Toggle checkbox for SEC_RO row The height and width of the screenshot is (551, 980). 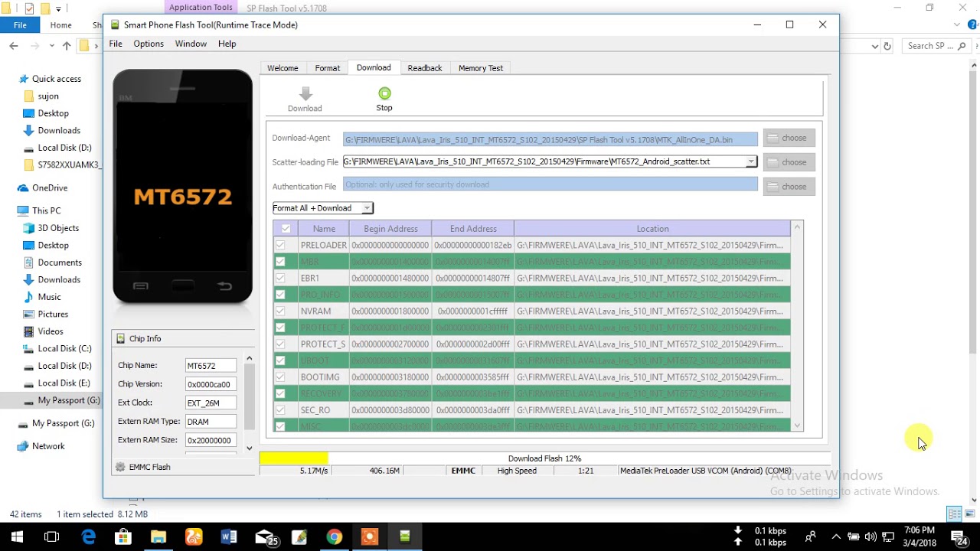tap(280, 410)
